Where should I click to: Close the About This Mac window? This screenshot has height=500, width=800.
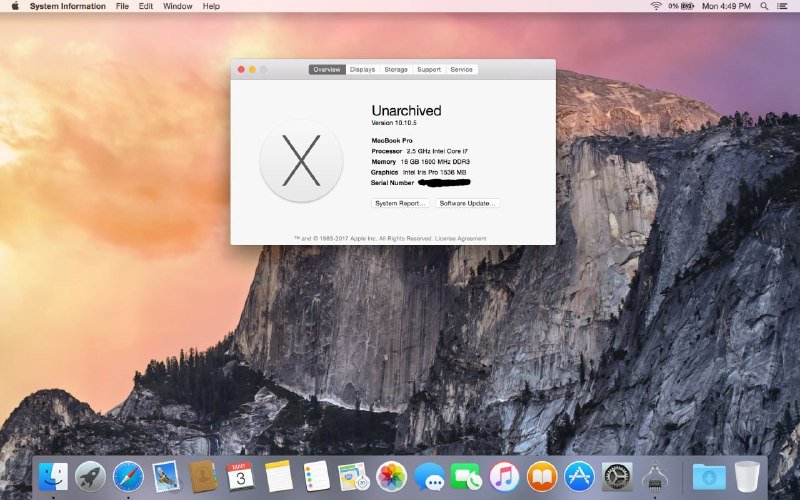(x=241, y=69)
